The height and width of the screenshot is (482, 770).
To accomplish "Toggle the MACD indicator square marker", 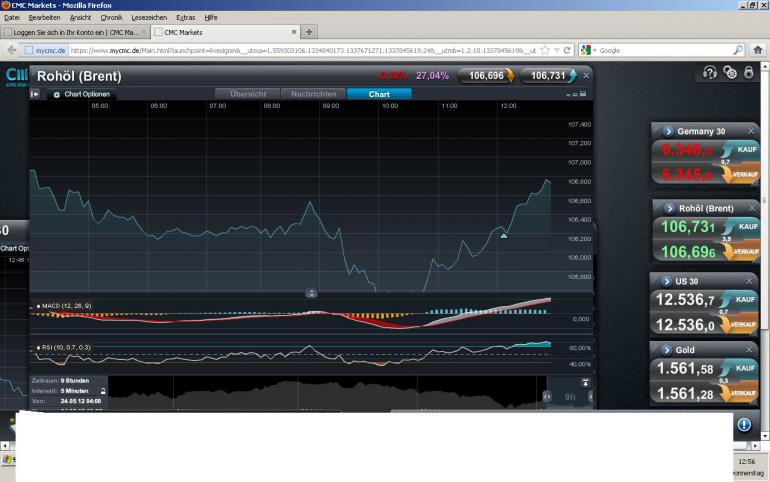I will point(38,306).
